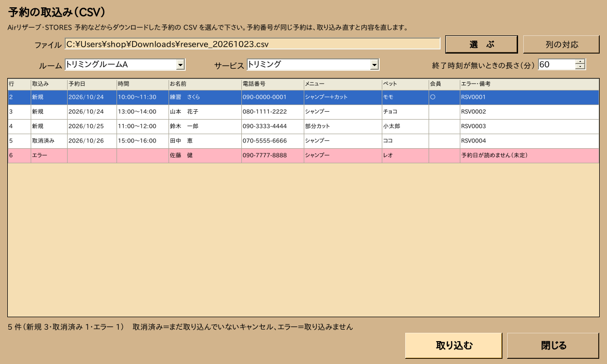Image resolution: width=607 pixels, height=364 pixels.
Task: Decrease the default length minutes spinner
Action: (x=580, y=67)
